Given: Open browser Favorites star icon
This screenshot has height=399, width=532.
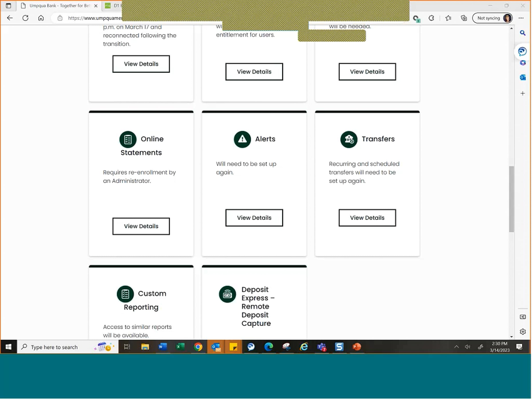Looking at the screenshot, I should click(448, 18).
